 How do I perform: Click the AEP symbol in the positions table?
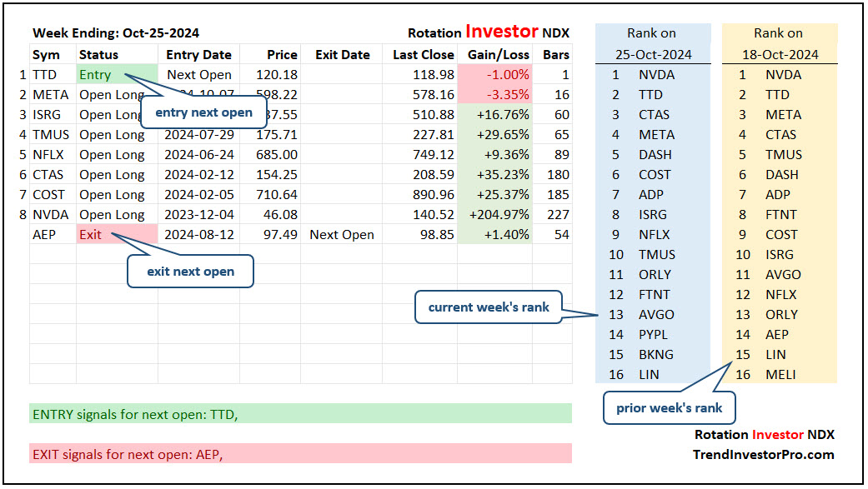tap(44, 235)
